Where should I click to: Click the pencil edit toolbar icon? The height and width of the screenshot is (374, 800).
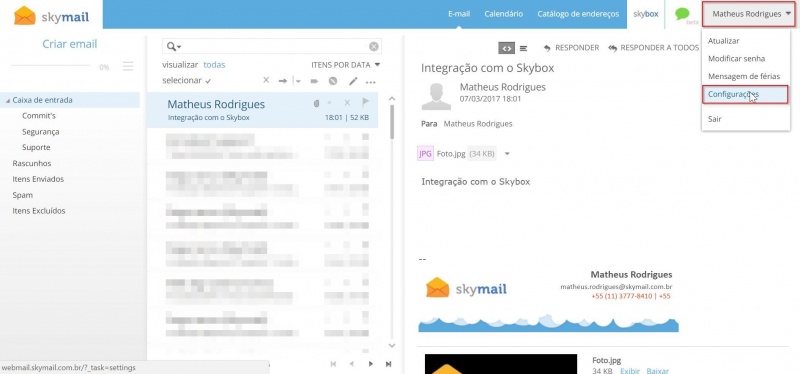[353, 81]
